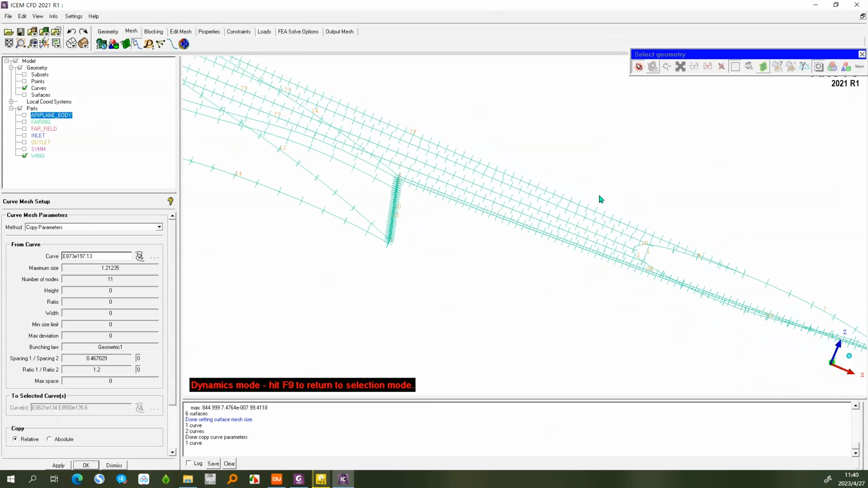Select the Absolute copy radio button
868x488 pixels.
(49, 439)
